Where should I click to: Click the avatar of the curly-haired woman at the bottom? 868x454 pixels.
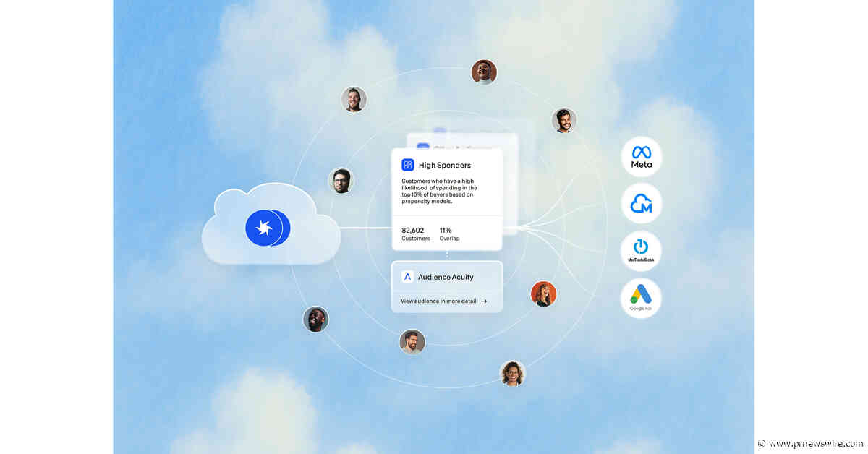[512, 373]
